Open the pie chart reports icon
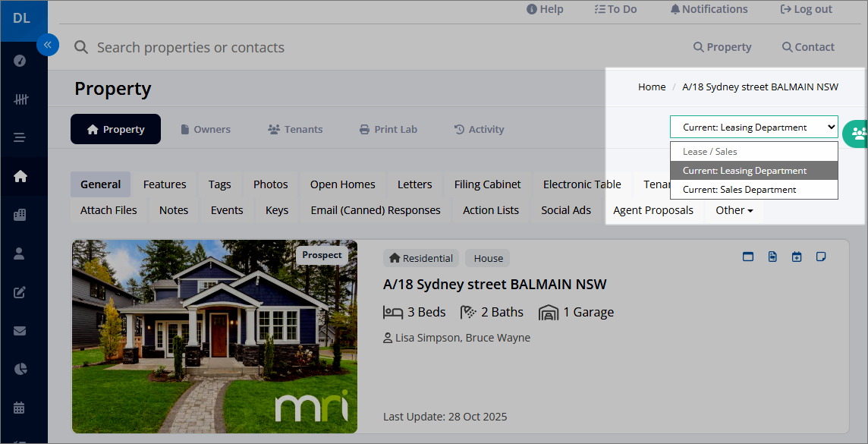The width and height of the screenshot is (868, 444). pos(20,370)
